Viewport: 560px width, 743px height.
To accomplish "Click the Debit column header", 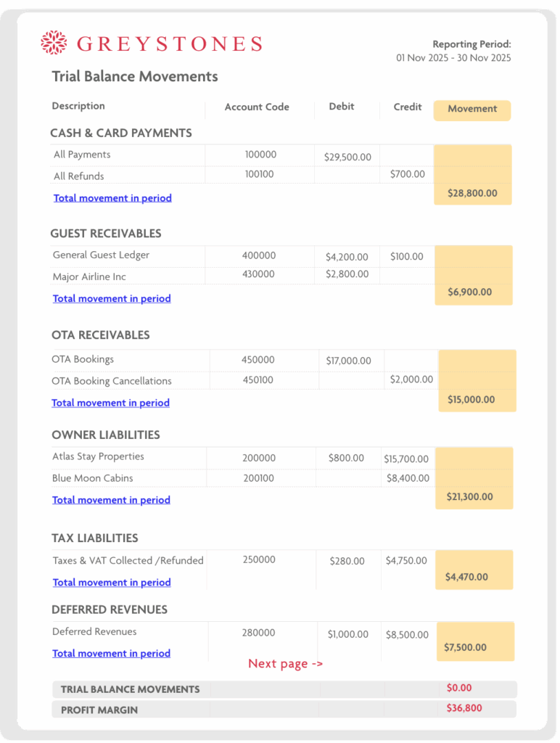I will 342,107.
